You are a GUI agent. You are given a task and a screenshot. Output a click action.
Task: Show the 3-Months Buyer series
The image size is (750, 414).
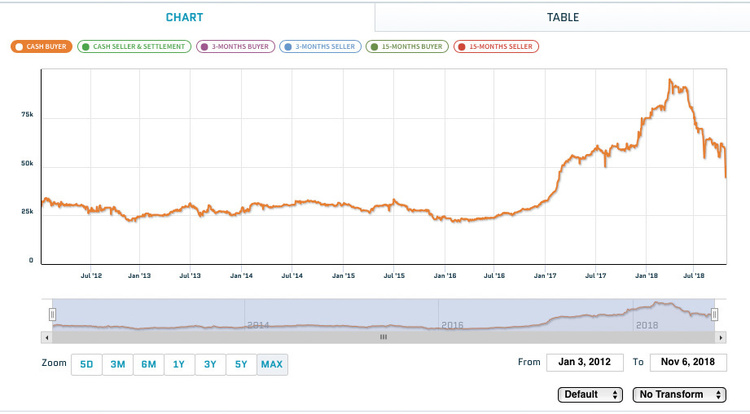point(235,46)
